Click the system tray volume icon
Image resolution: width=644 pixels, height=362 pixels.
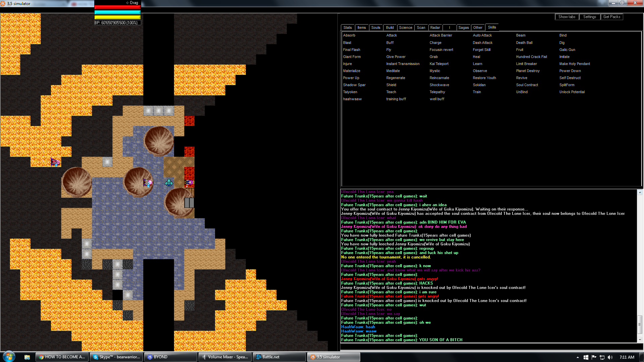pos(610,357)
